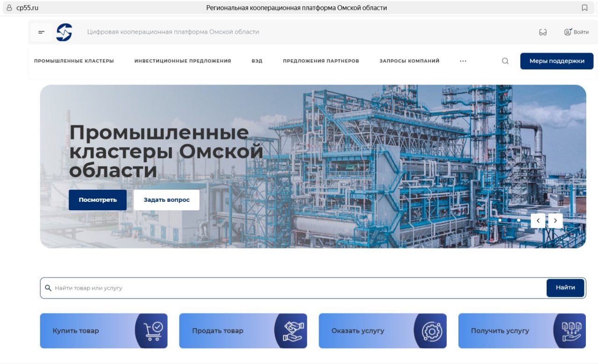Click the bookmark flag in the browser bar

coord(584,7)
